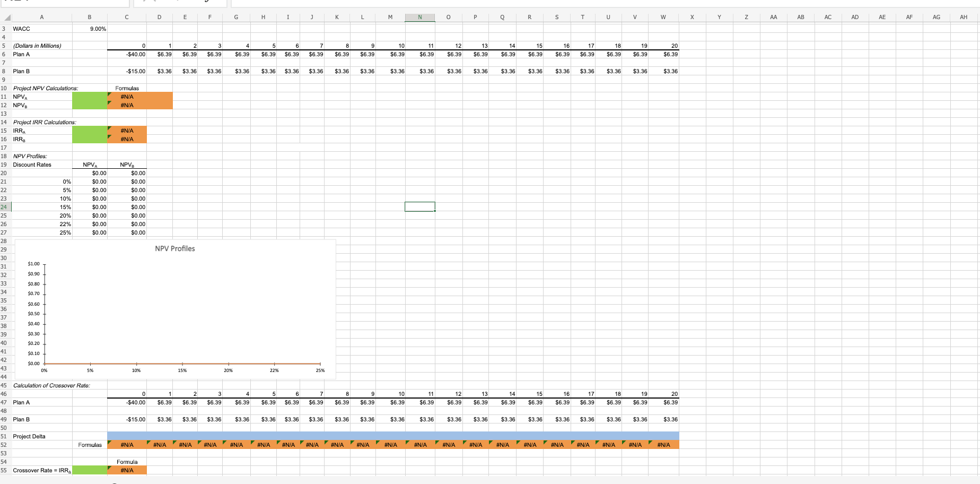
Task: Click the green NPV A input cell
Action: click(x=90, y=97)
